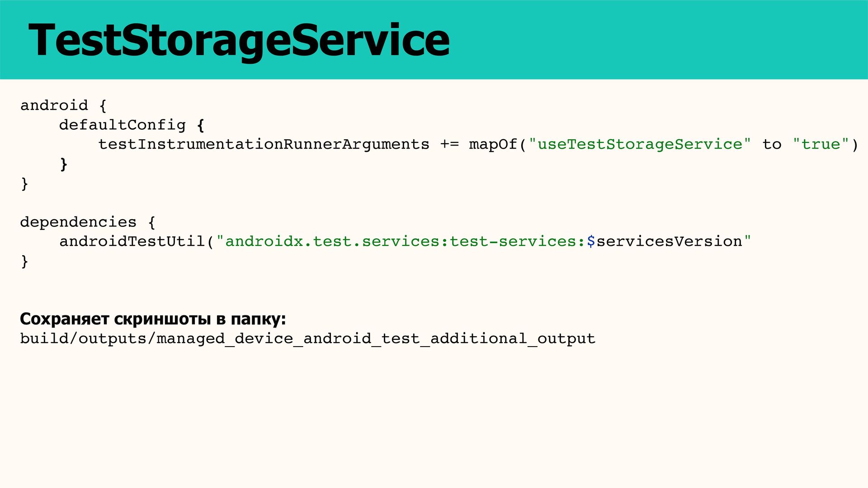Select the "true" string value

pos(821,145)
